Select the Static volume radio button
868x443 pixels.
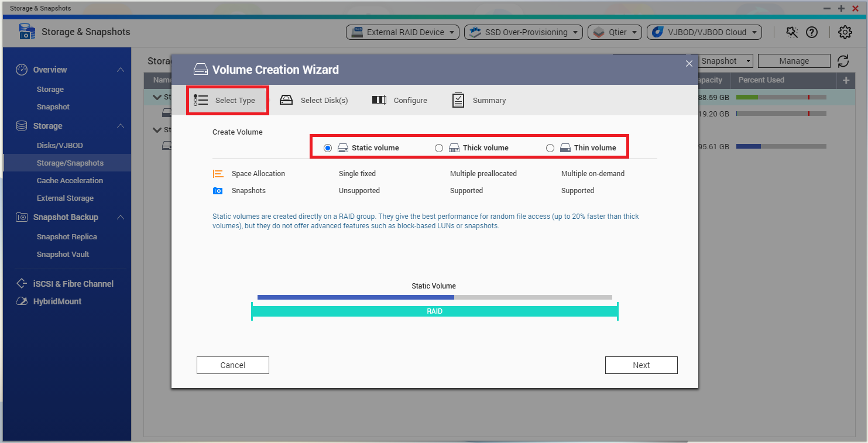click(x=328, y=148)
